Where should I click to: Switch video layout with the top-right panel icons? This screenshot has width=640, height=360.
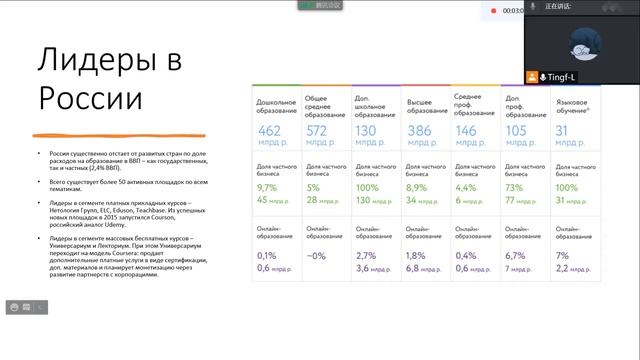click(611, 7)
